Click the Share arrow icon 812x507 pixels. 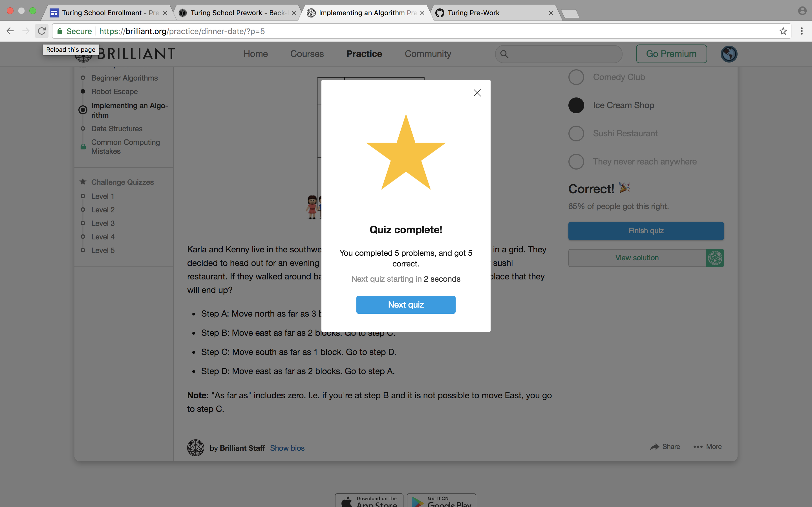coord(654,447)
